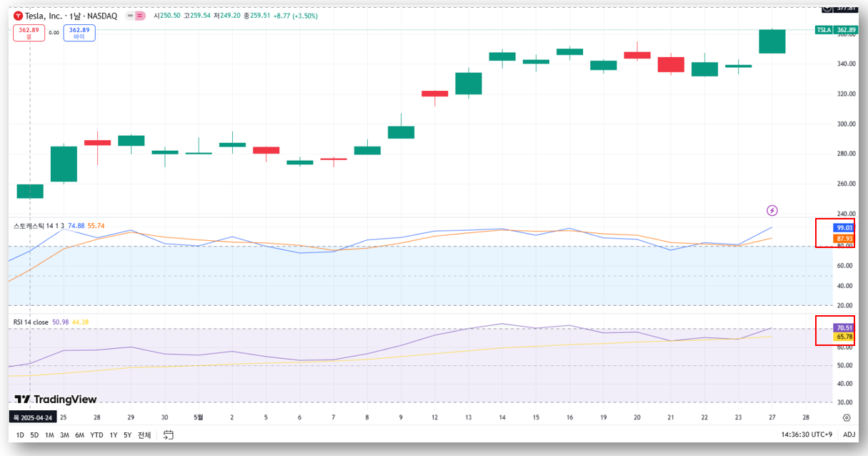This screenshot has height=456, width=868.
Task: Select the 6M time range
Action: [79, 435]
